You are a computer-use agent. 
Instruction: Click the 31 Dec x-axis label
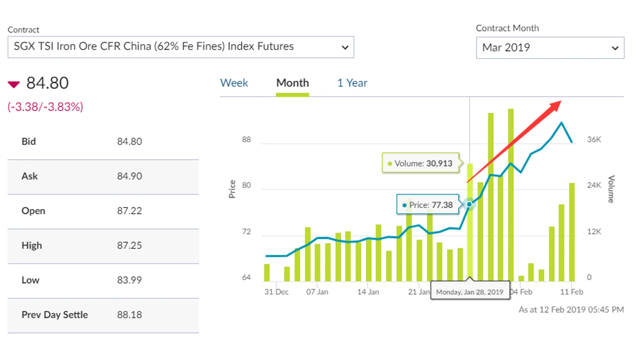pos(276,292)
